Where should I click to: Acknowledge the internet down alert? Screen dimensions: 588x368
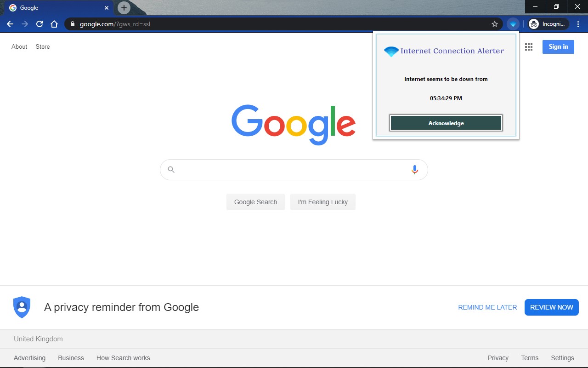446,123
